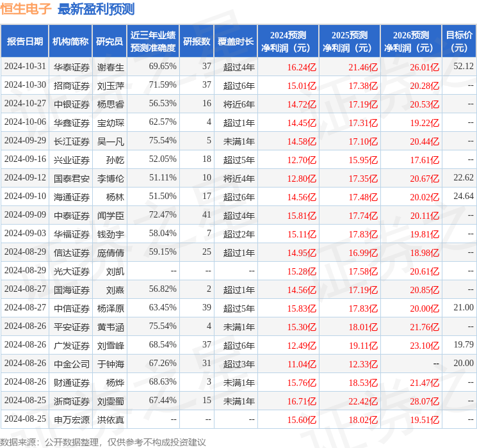Screen dimensions: 477x448
Task: Select the 招商证券 institution cell
Action: [72, 86]
